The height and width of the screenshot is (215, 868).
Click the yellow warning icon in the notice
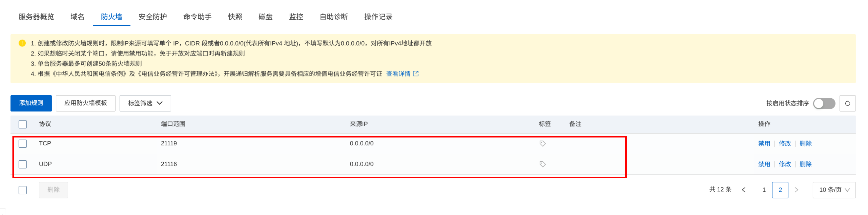coord(22,43)
